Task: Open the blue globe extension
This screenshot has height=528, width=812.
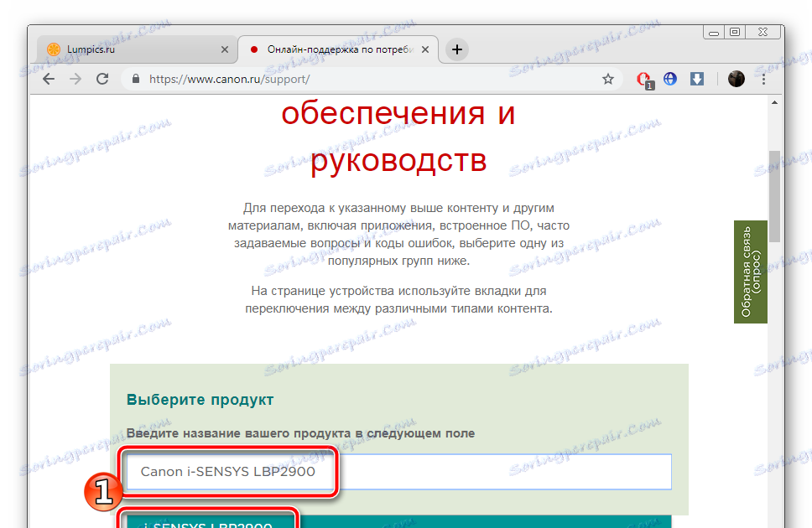Action: 670,79
